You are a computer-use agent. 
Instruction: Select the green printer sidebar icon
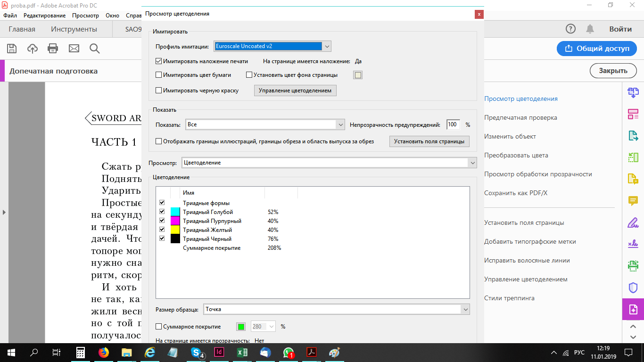click(x=633, y=266)
